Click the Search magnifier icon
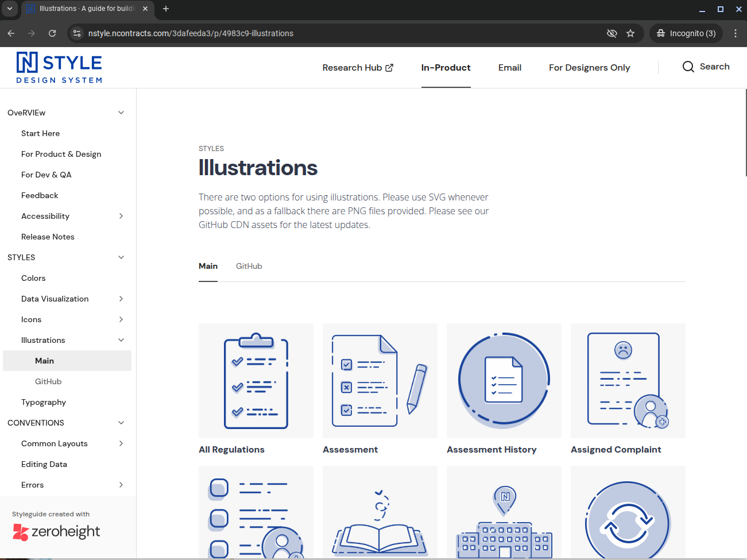The width and height of the screenshot is (747, 560). click(688, 67)
